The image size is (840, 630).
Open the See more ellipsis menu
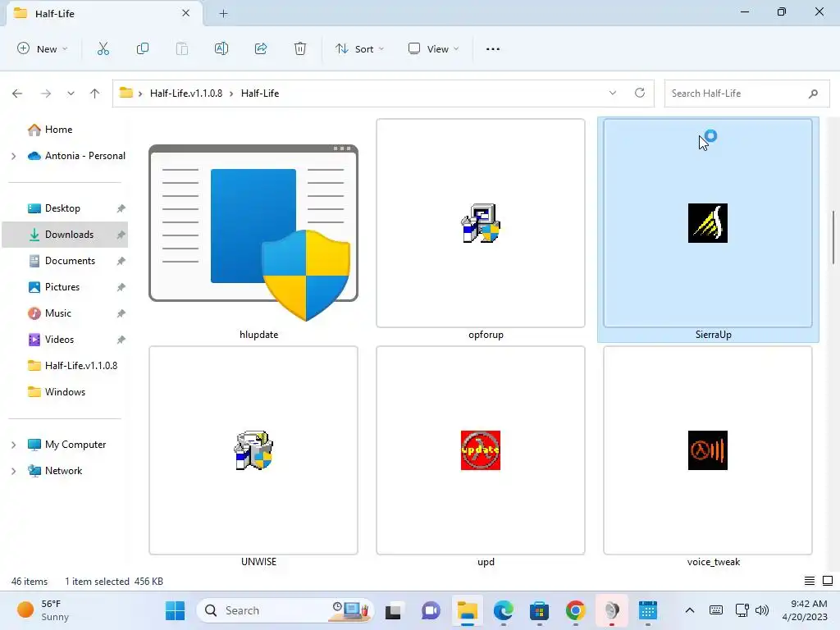pos(493,48)
